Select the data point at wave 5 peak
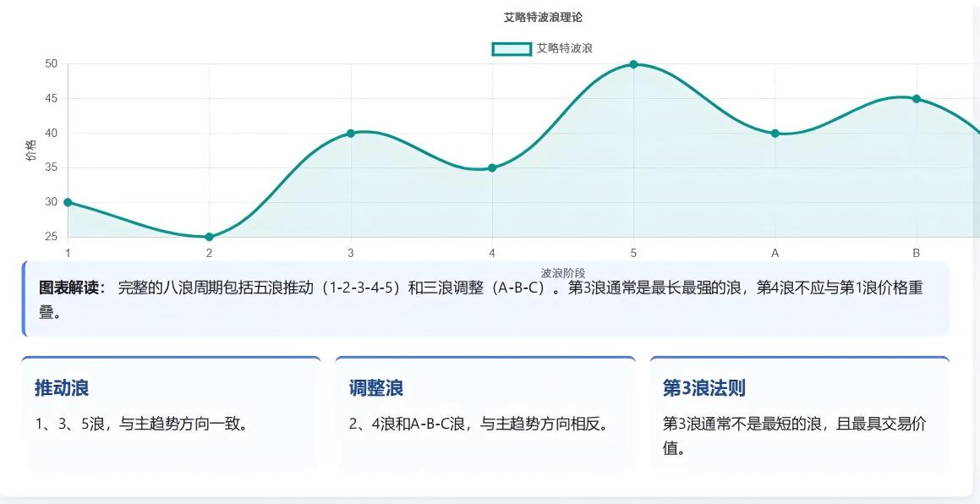980x504 pixels. (632, 63)
